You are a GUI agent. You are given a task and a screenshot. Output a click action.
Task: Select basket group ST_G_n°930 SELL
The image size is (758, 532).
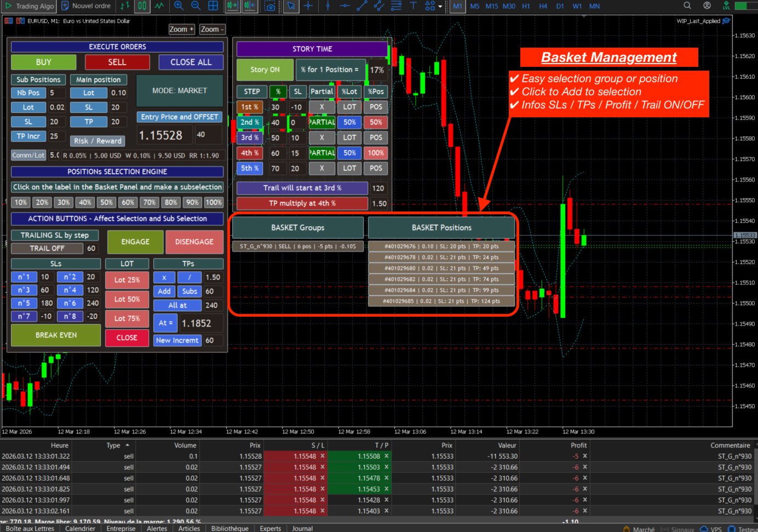point(298,247)
